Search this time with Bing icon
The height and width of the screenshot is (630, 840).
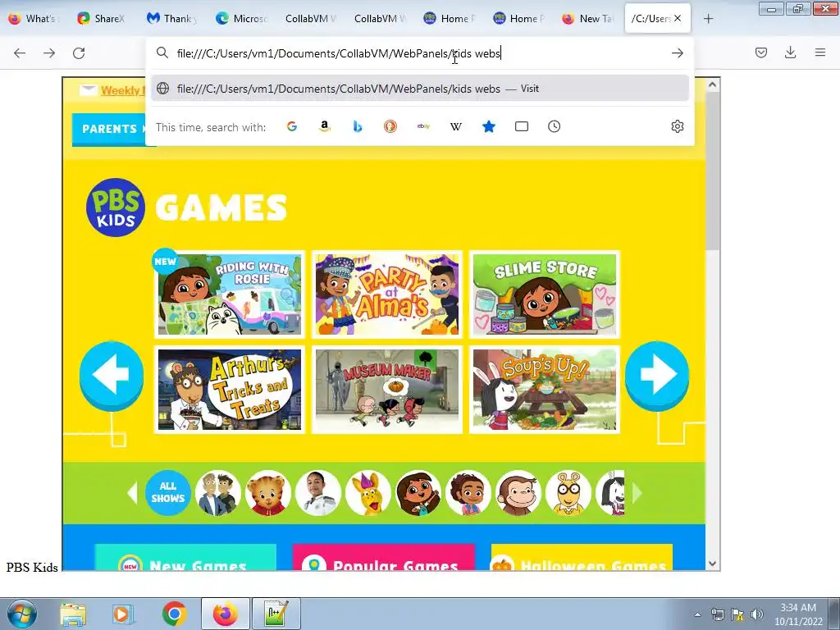point(358,126)
